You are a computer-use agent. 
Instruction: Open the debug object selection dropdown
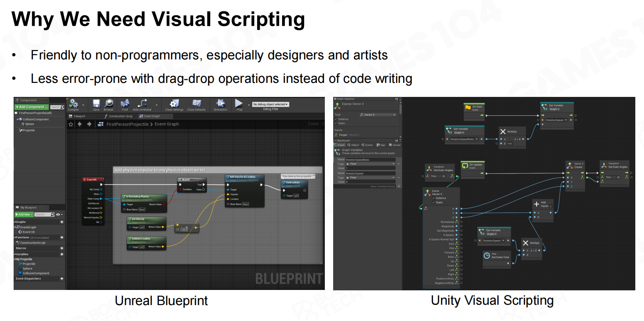(270, 104)
